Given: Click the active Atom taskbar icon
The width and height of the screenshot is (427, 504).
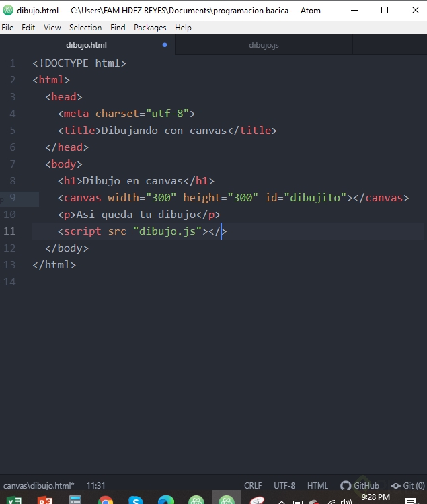Looking at the screenshot, I should pyautogui.click(x=227, y=497).
